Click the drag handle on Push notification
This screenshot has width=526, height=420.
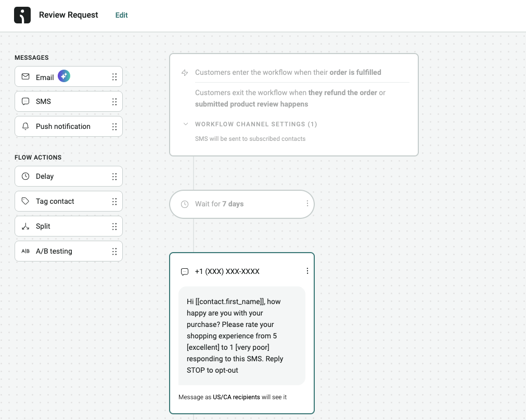(x=114, y=127)
